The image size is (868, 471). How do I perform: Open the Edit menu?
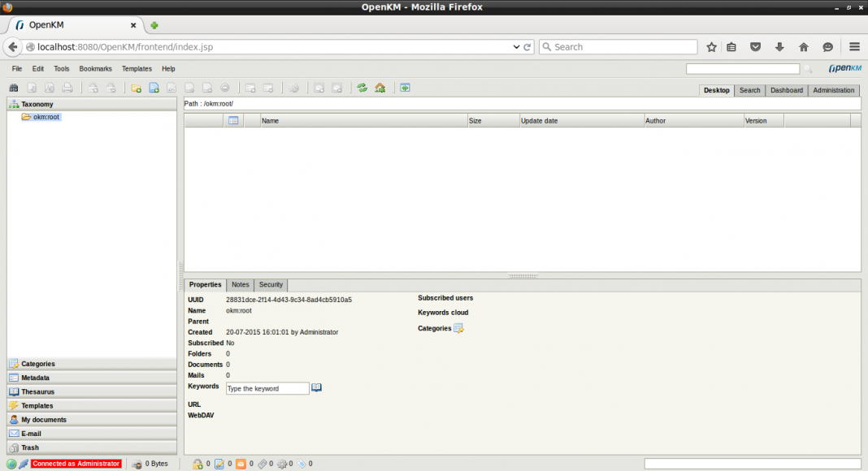[37, 69]
